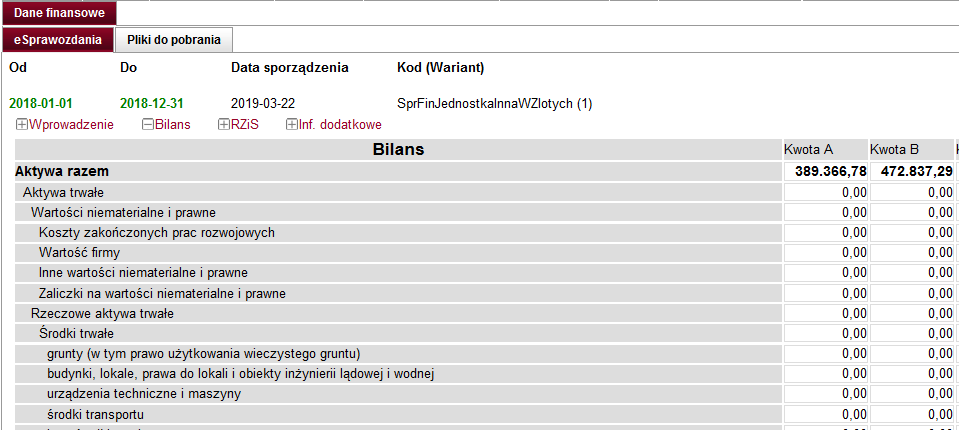
Task: Collapse the Bilans section minus icon
Action: (x=147, y=125)
